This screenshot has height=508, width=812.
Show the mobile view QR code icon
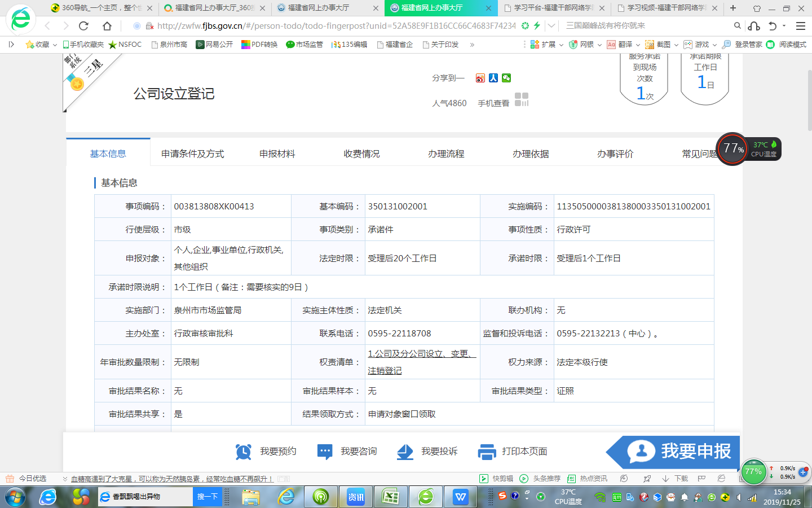pyautogui.click(x=522, y=100)
